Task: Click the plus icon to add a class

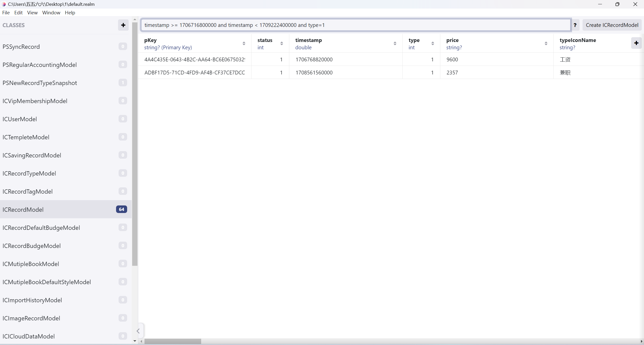Action: click(x=123, y=25)
